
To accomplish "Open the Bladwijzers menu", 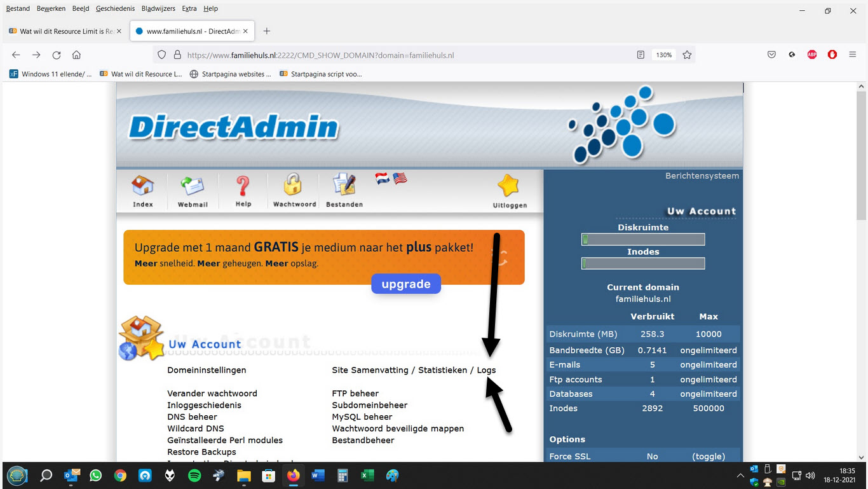I will point(159,8).
